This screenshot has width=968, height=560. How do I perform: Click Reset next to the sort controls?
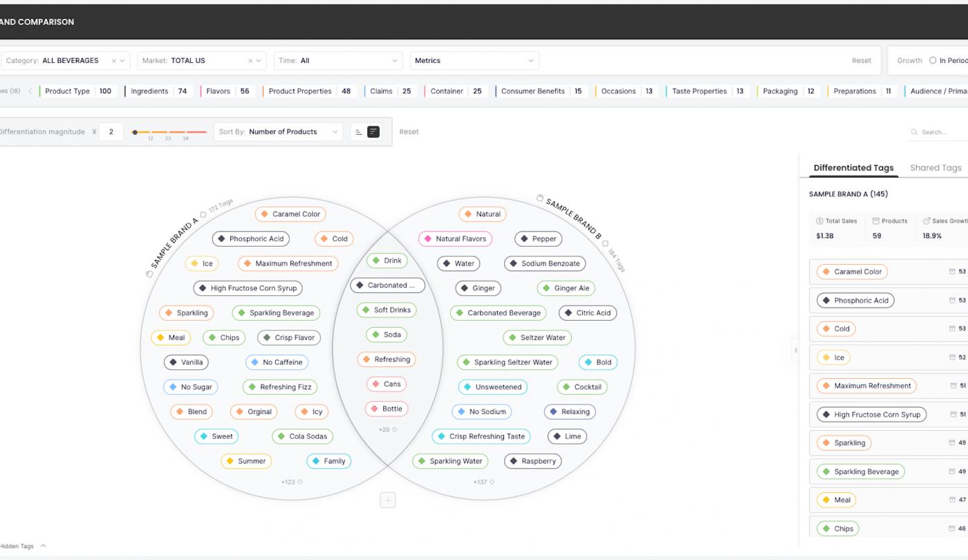[x=409, y=132]
